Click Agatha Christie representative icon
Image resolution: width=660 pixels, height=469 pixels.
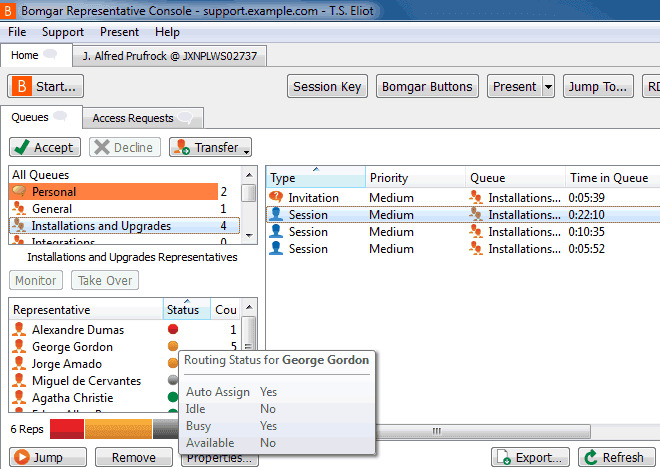pos(19,397)
